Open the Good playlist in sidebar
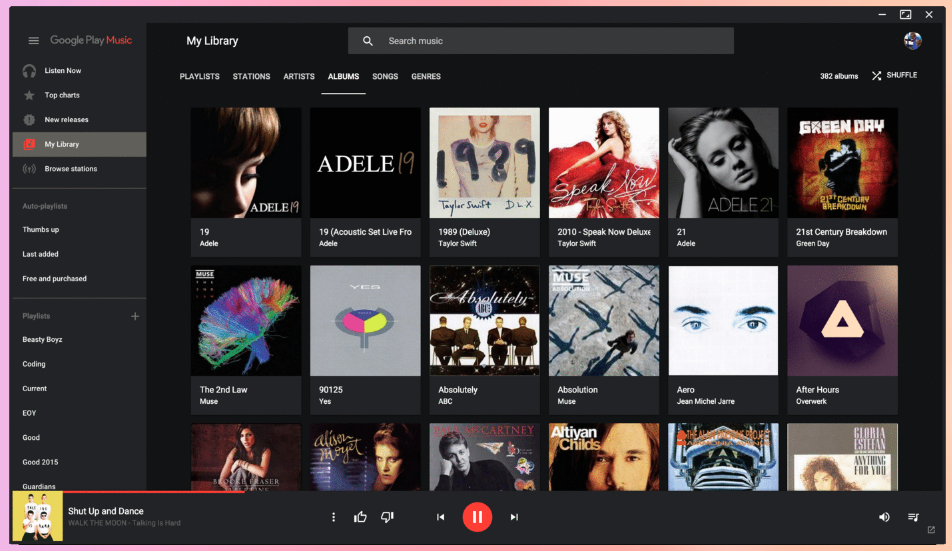 31,438
